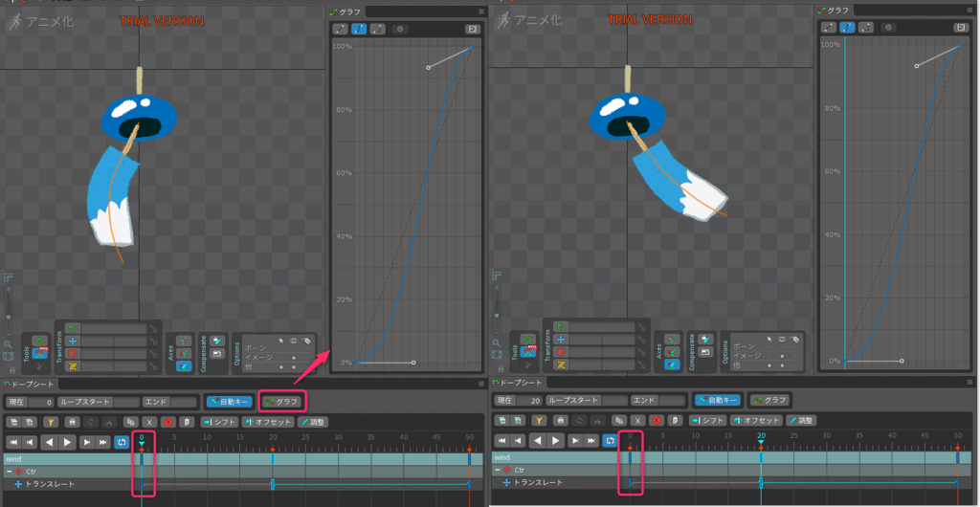The image size is (980, 507).
Task: Enable World axes mode in left viewport
Action: coord(184,365)
